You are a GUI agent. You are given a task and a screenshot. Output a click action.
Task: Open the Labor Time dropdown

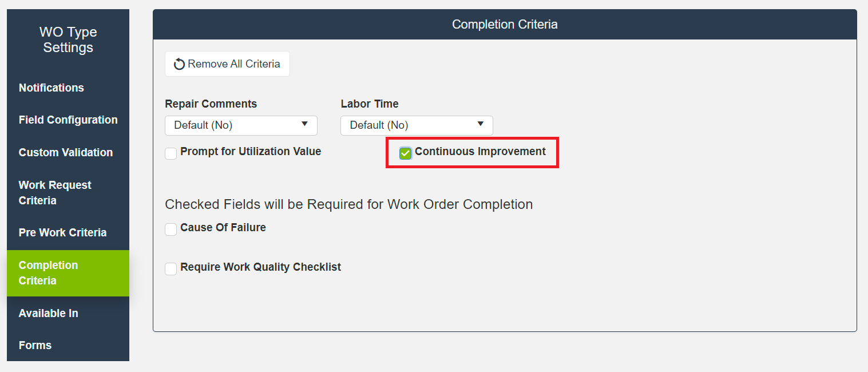417,125
